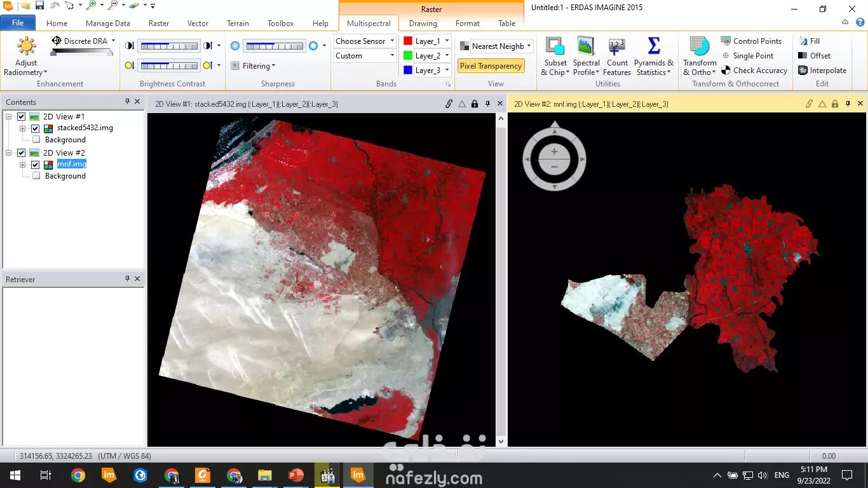The width and height of the screenshot is (868, 488).
Task: Switch to the Multispectral ribbon tab
Action: 368,23
